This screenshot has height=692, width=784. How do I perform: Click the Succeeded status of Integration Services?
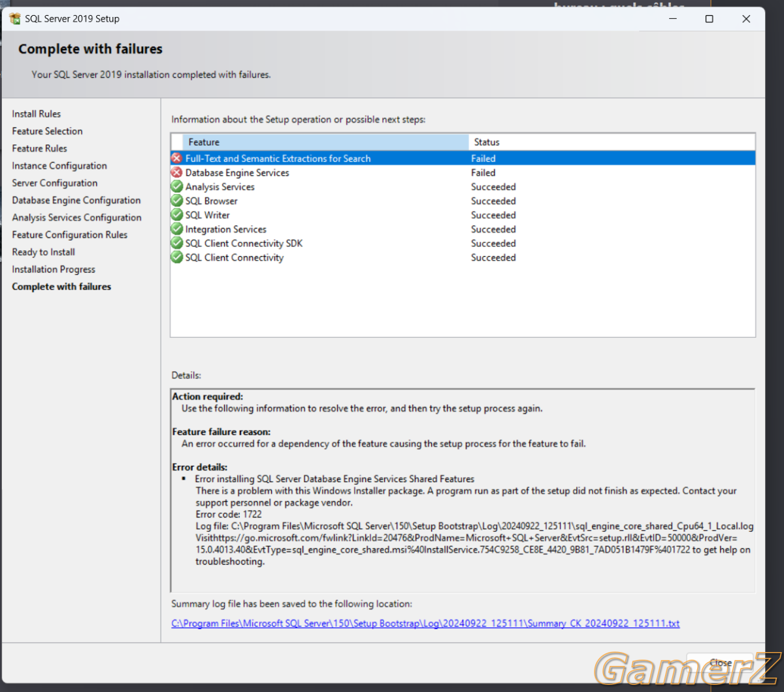click(x=493, y=229)
